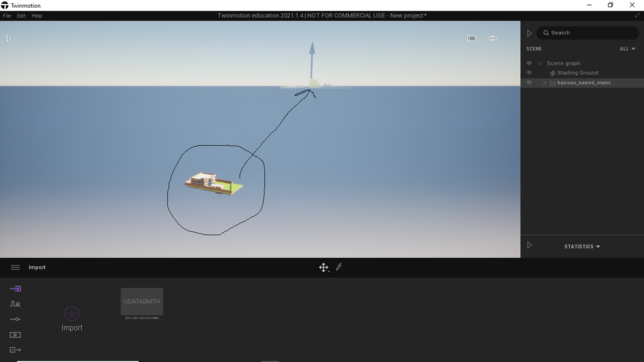Open the File menu
Viewport: 644px width, 362px height.
click(7, 15)
